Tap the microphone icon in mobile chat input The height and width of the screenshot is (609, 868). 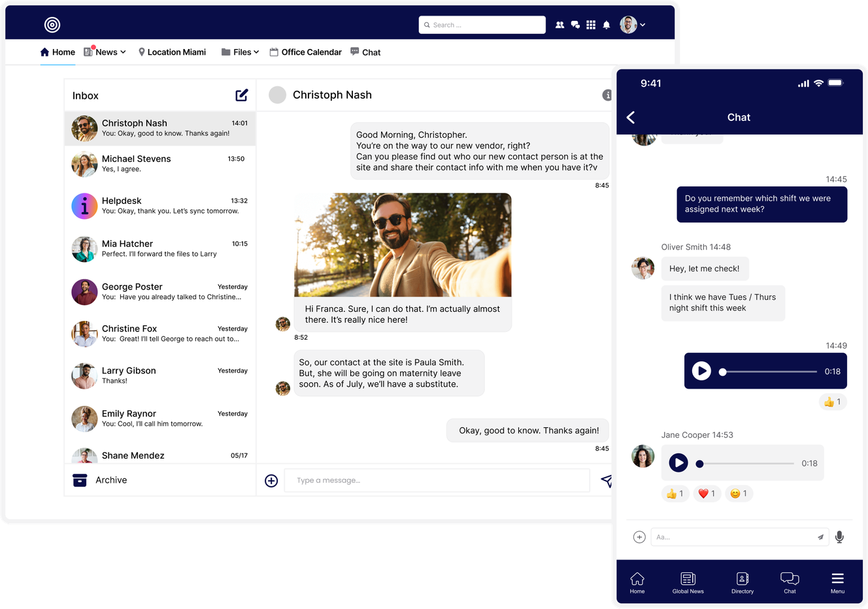tap(839, 536)
